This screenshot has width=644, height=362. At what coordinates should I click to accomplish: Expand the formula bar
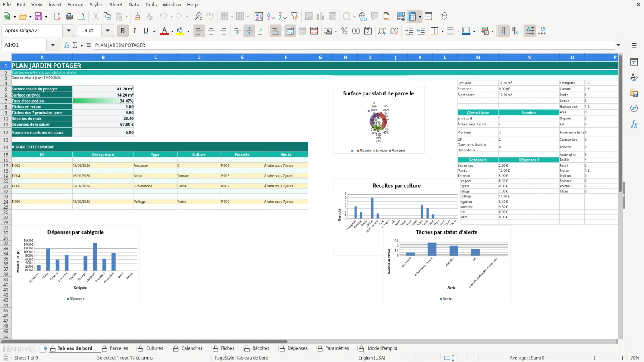pos(618,45)
